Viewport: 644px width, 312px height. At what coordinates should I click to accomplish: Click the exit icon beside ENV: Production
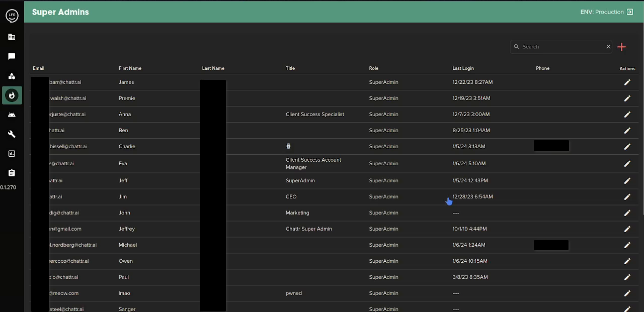(x=630, y=12)
